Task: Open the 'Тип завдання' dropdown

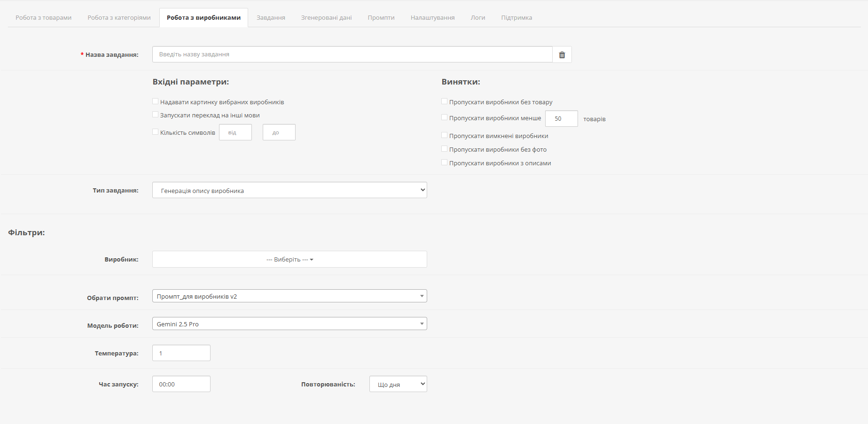Action: (289, 190)
